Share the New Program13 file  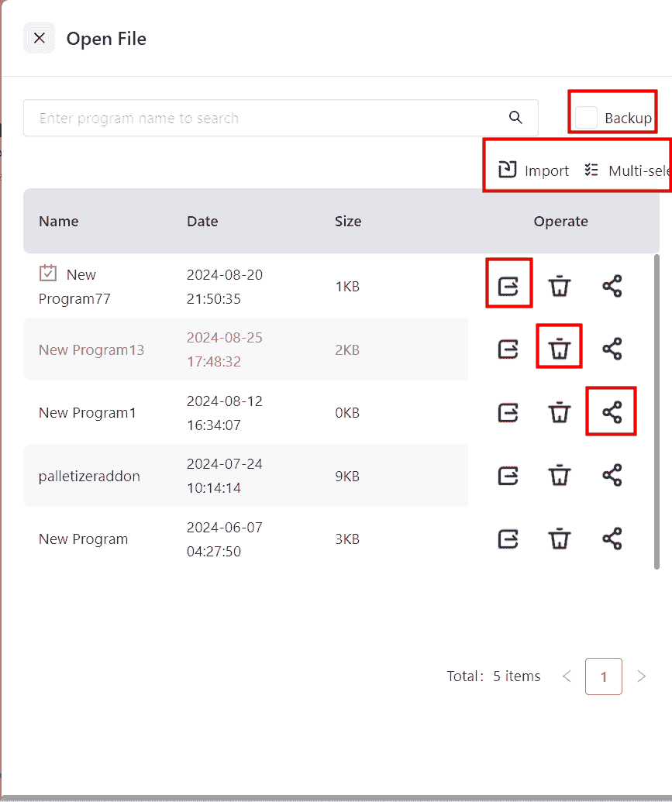[612, 349]
